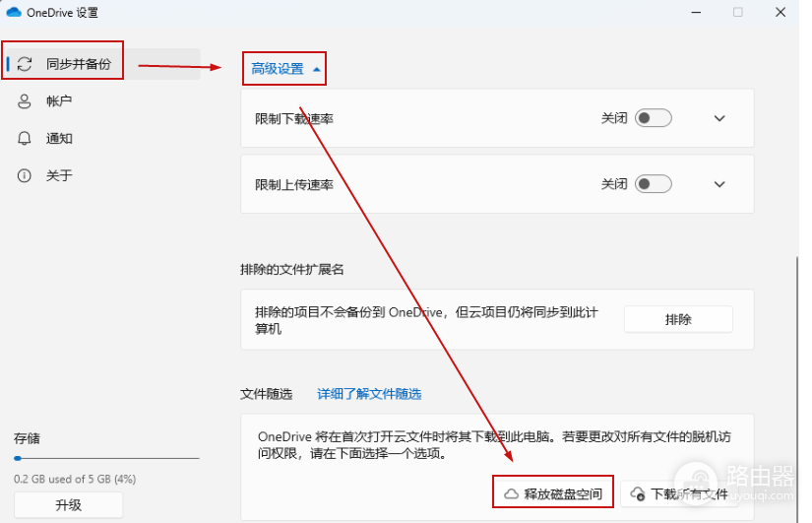Click the 升级 storage button
The width and height of the screenshot is (812, 523).
[68, 505]
